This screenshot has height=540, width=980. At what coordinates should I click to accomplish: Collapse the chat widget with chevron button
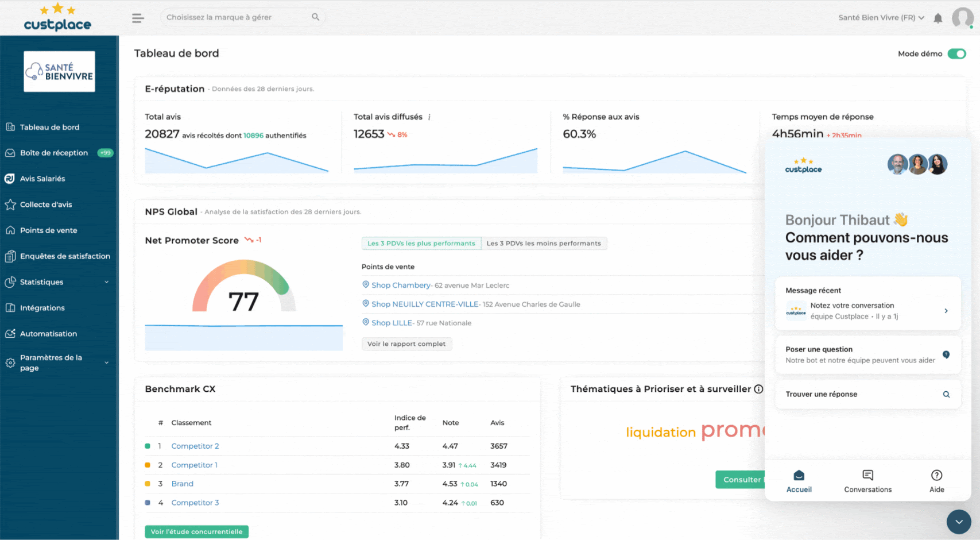958,522
